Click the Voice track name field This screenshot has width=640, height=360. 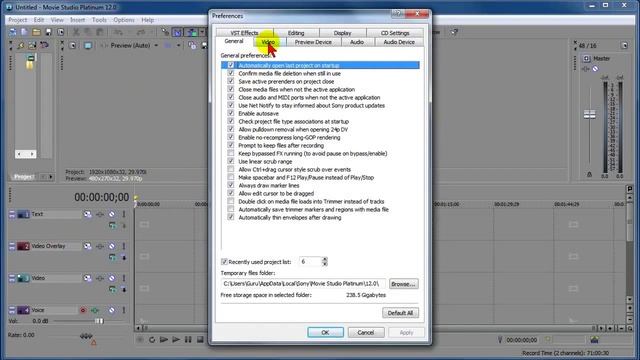(54, 310)
